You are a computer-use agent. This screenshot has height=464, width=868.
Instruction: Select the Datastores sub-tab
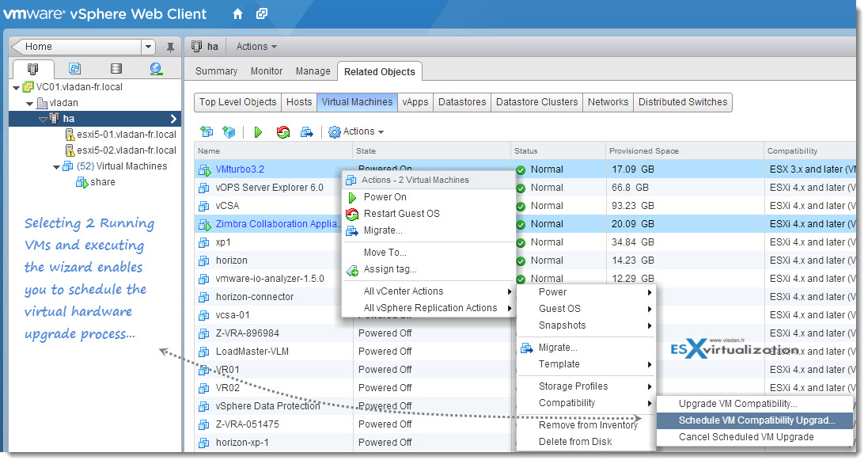tap(462, 102)
